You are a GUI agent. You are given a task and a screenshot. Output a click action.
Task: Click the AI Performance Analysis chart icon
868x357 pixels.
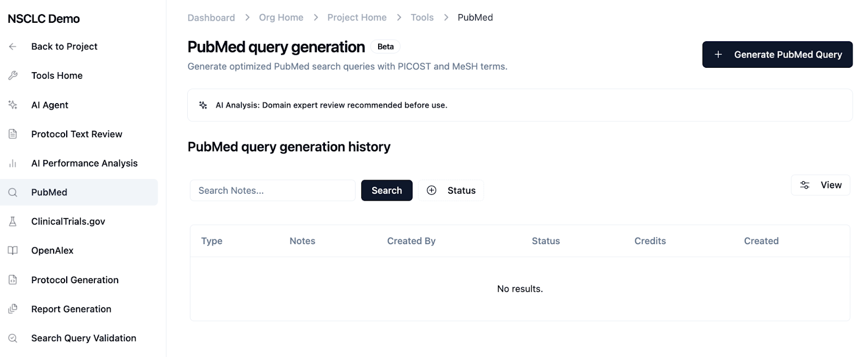13,163
